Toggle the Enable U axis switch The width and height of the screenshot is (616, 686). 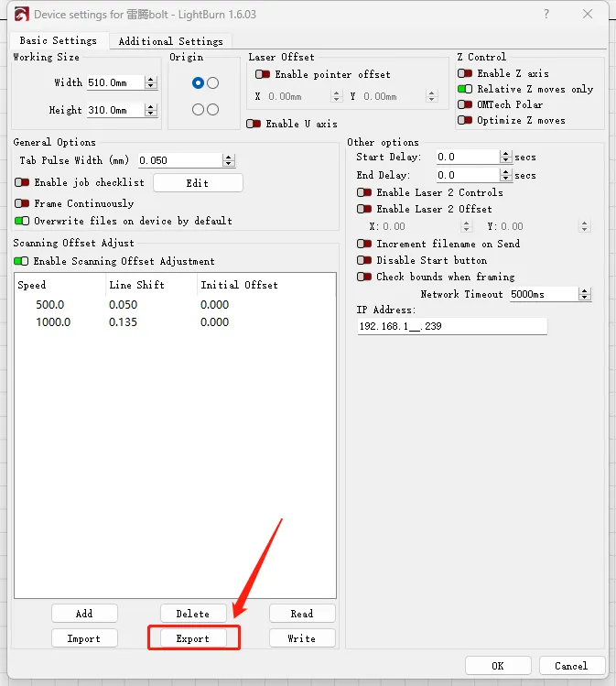[x=254, y=124]
